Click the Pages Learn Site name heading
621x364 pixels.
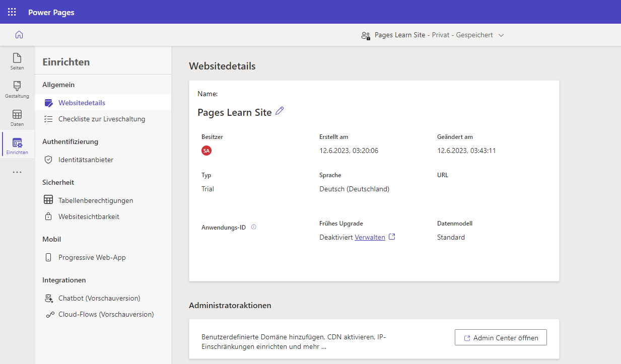[x=235, y=112]
